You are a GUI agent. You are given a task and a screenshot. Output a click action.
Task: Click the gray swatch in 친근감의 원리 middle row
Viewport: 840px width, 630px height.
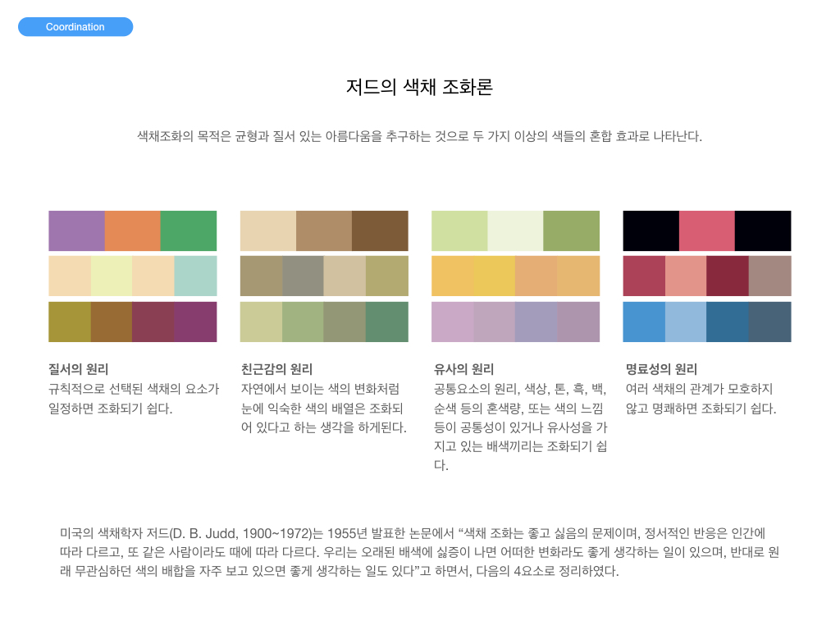pyautogui.click(x=303, y=276)
